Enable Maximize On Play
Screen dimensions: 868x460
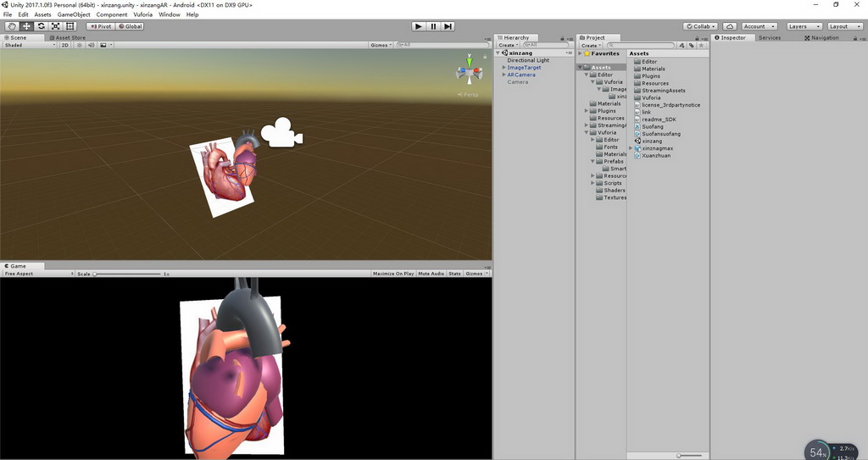(x=393, y=274)
